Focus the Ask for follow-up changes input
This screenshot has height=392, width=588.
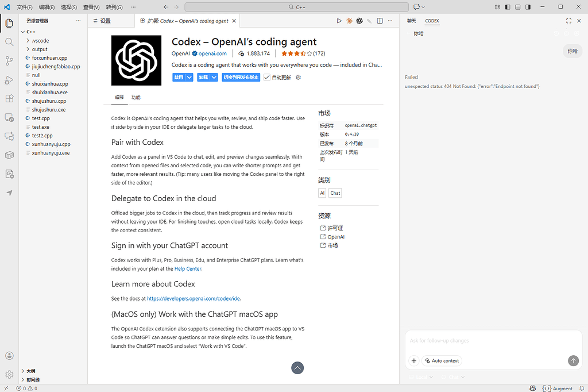493,341
